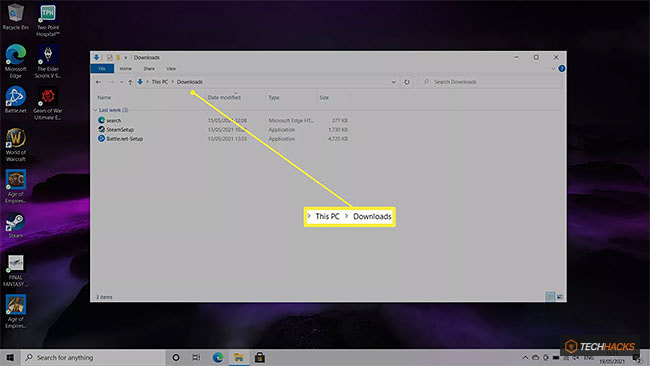Click the 4,725 KB size cell
Screen dimensions: 650x366
click(337, 139)
